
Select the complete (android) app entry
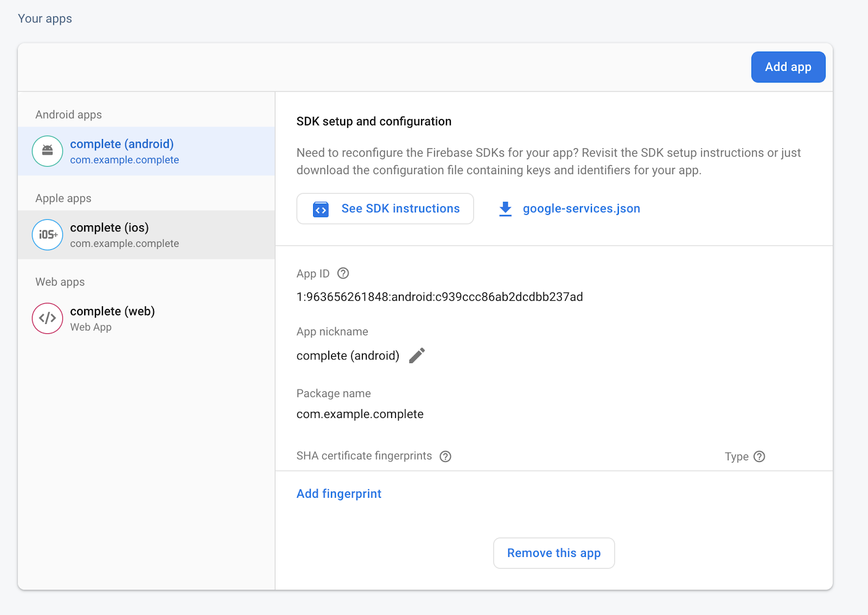[146, 151]
